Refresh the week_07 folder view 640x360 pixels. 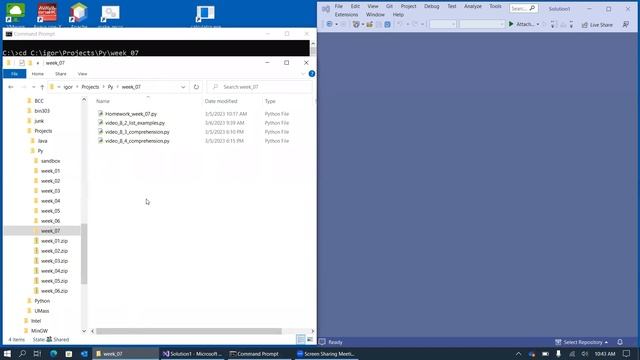[196, 87]
